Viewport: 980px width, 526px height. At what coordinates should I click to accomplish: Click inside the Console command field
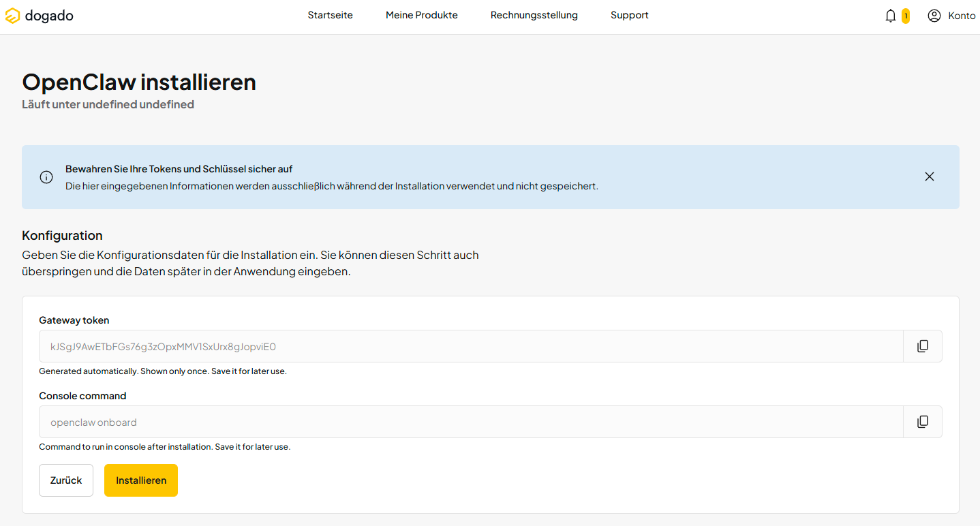471,422
